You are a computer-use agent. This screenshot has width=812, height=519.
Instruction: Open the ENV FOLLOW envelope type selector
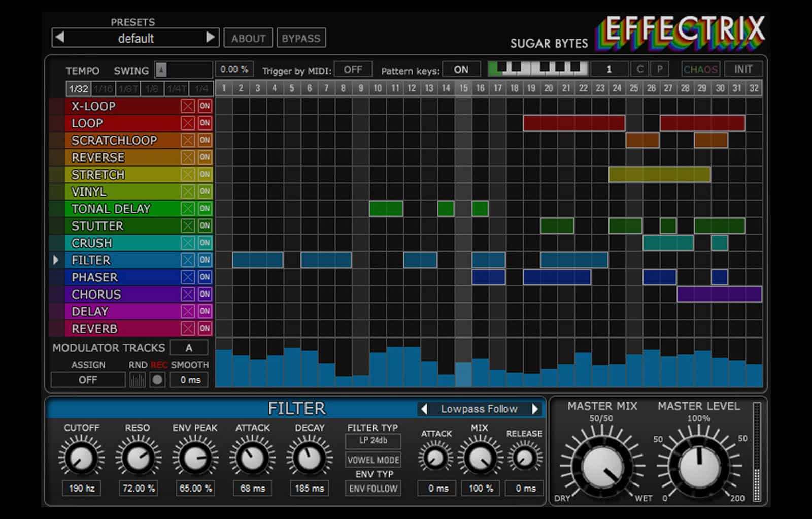click(373, 489)
